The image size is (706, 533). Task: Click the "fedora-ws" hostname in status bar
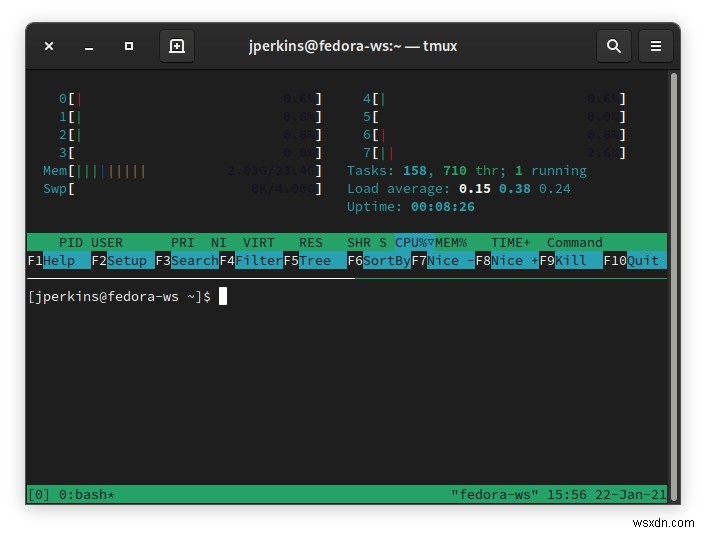coord(495,495)
